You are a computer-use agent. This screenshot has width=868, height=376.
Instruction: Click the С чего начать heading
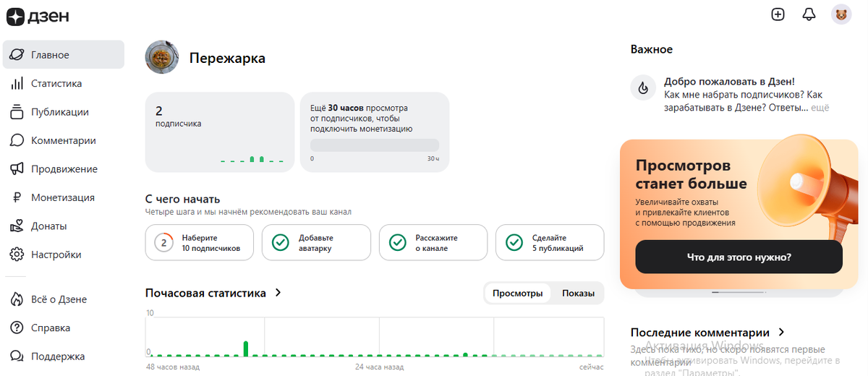click(182, 199)
